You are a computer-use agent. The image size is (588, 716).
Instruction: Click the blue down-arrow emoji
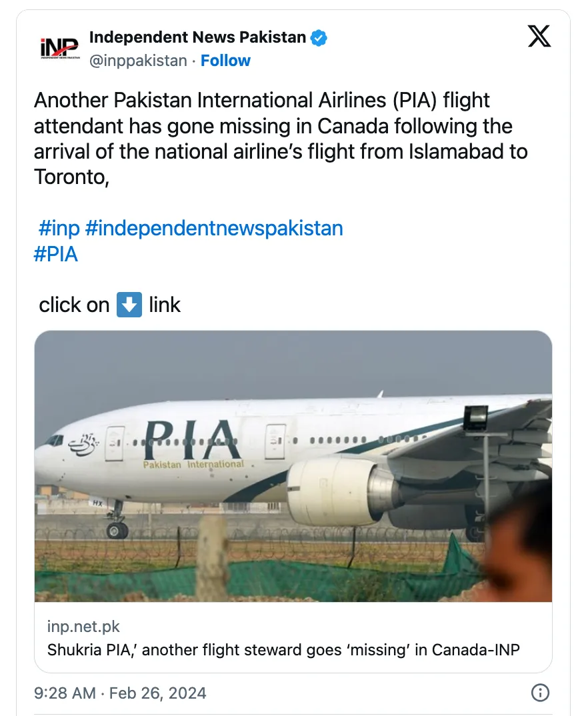[x=129, y=305]
